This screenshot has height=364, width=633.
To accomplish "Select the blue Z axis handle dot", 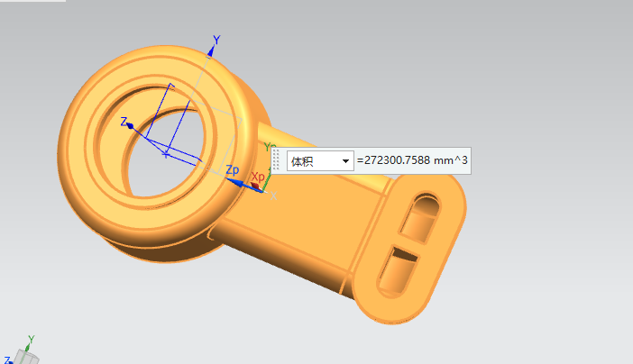I will coord(130,125).
